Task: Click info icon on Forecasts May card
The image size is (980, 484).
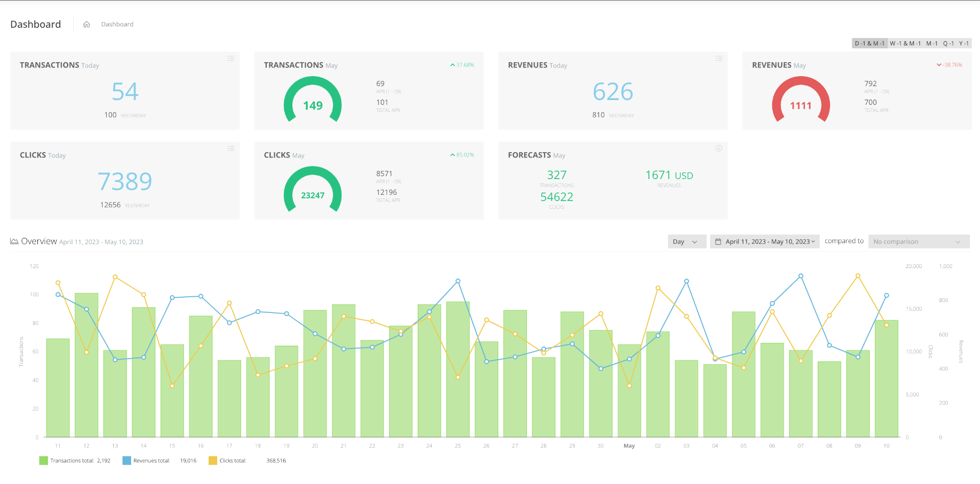Action: coord(719,148)
